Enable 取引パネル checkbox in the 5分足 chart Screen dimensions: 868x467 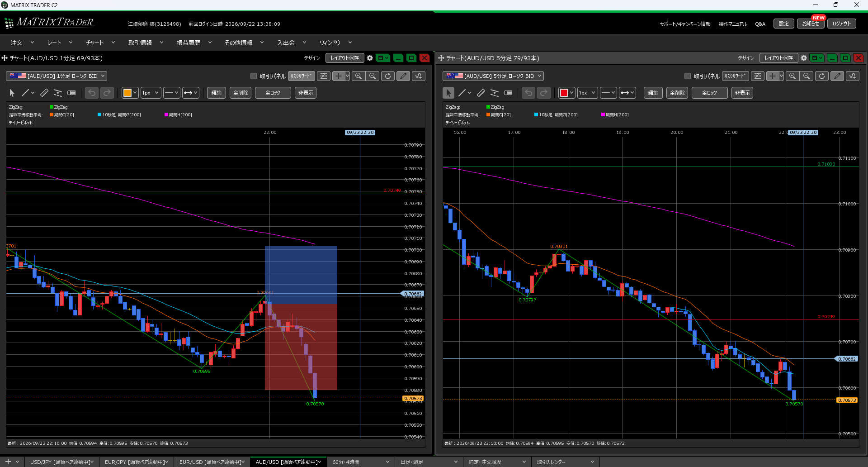(x=688, y=76)
